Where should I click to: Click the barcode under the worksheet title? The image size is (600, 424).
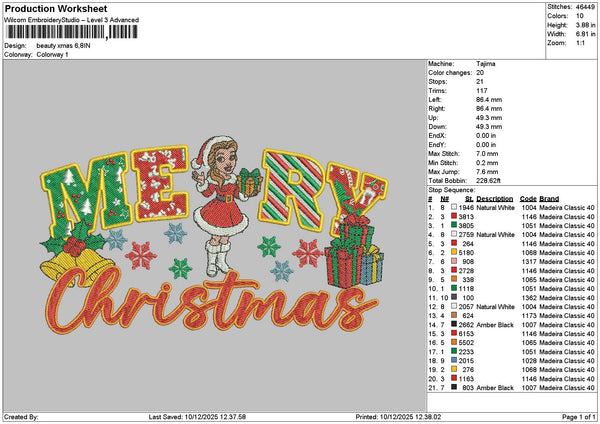pyautogui.click(x=72, y=32)
